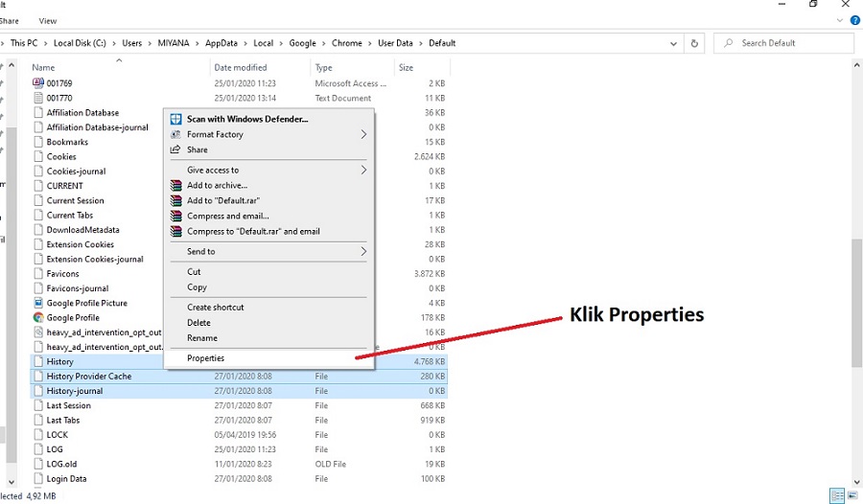Expand the Format Factory submenu arrow
The height and width of the screenshot is (504, 863).
point(363,134)
